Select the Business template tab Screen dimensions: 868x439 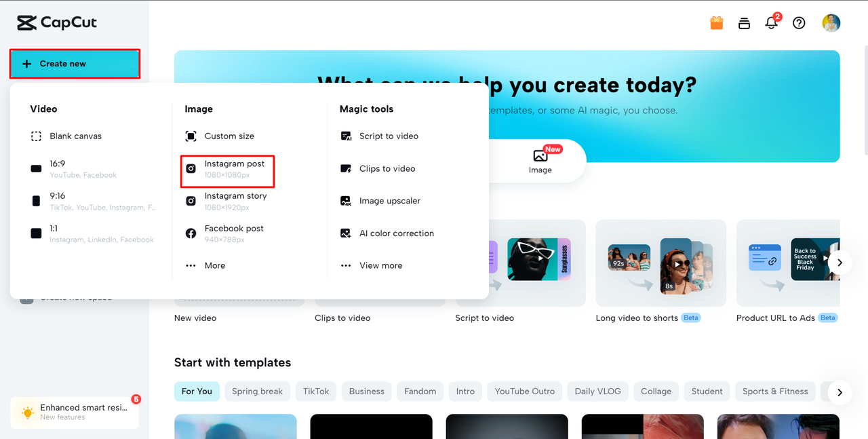coord(367,392)
